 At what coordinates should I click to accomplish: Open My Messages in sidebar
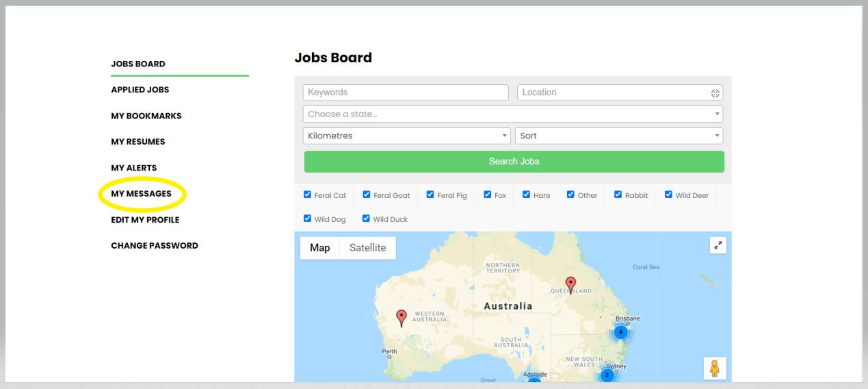pos(141,194)
